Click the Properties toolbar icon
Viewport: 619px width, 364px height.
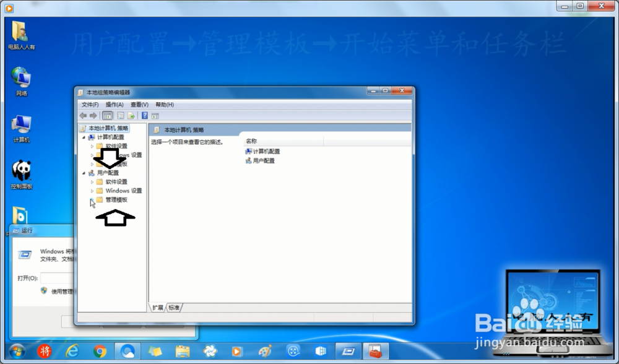pos(121,116)
